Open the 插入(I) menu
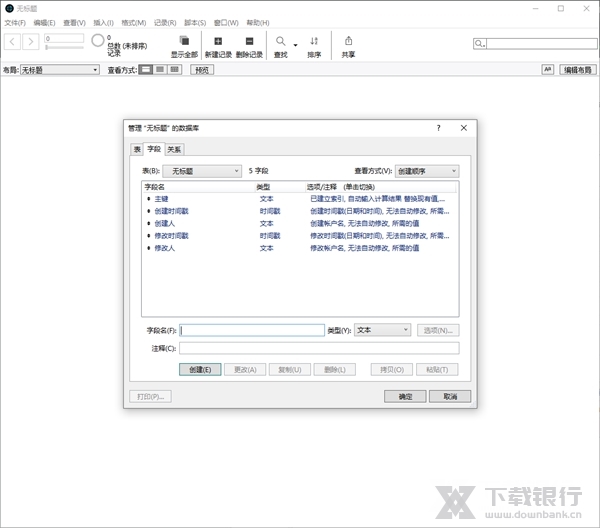The height and width of the screenshot is (528, 600). (x=103, y=23)
